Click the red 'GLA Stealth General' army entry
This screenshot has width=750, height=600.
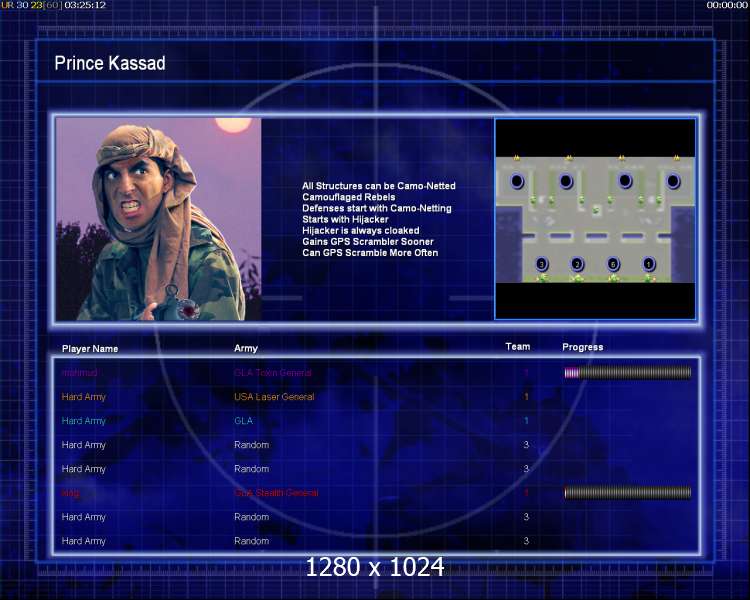276,493
